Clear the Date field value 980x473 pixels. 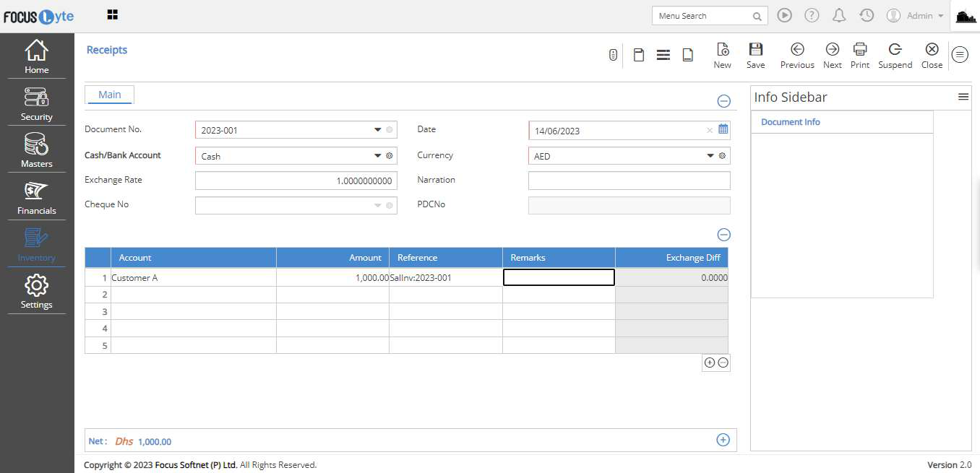pyautogui.click(x=710, y=131)
